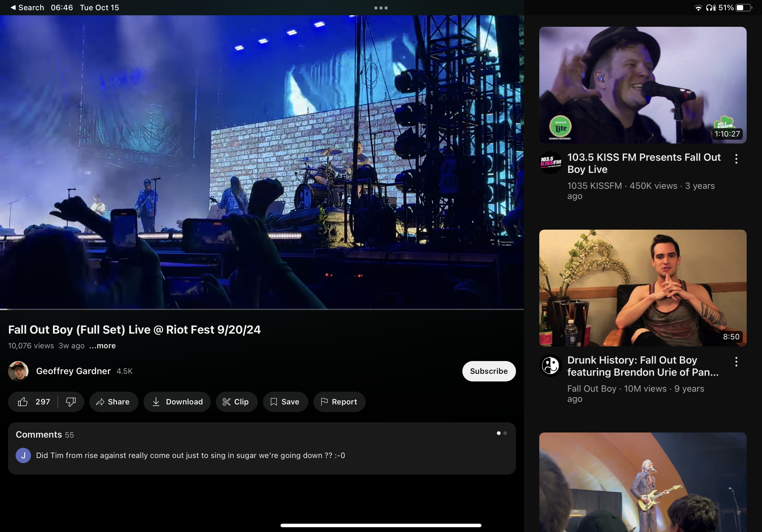Tap the battery indicator icon

[743, 8]
